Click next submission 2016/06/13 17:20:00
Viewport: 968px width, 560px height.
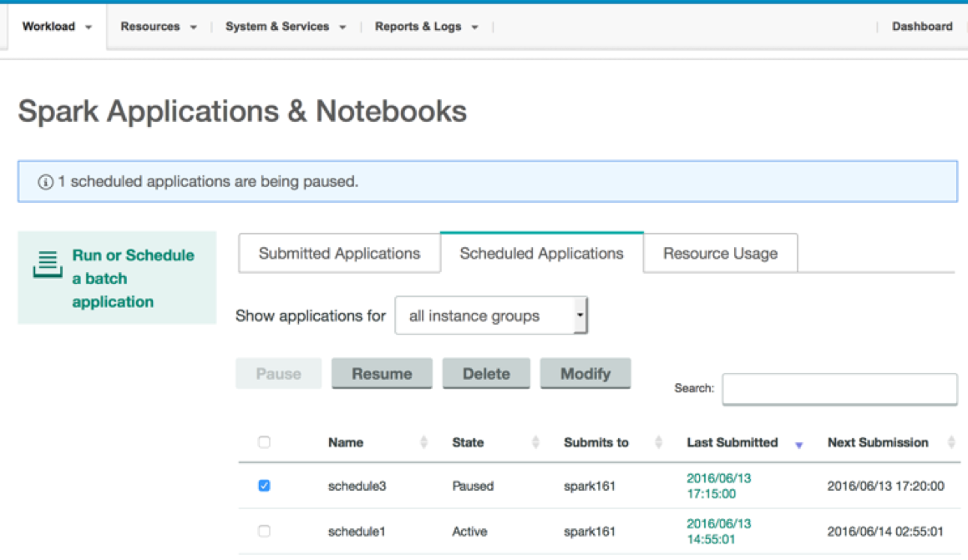pos(886,486)
